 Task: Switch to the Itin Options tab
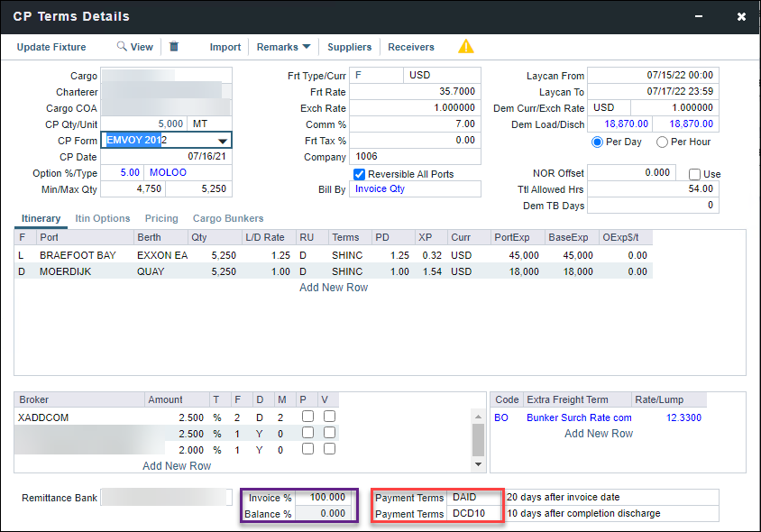tap(102, 218)
